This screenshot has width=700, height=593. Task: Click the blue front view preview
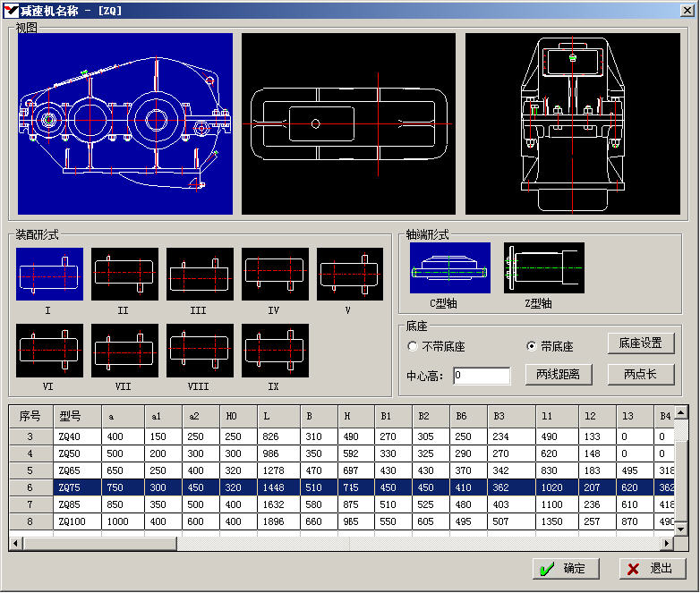125,123
